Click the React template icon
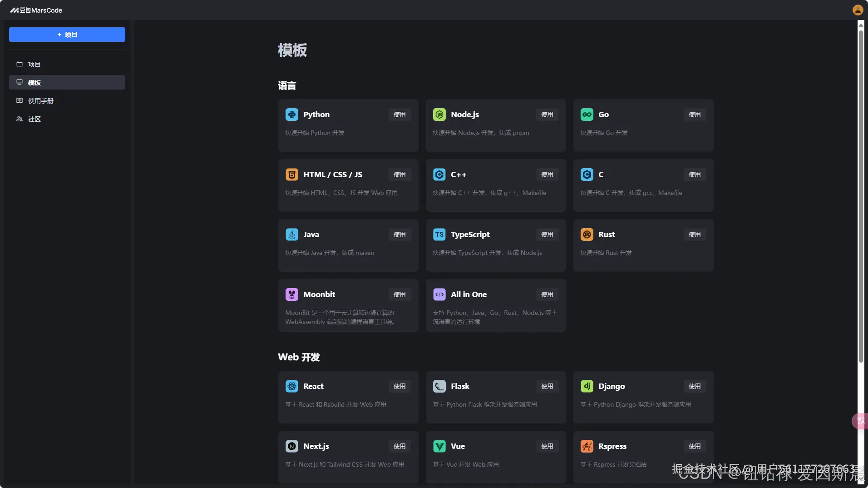The width and height of the screenshot is (868, 488). point(292,386)
